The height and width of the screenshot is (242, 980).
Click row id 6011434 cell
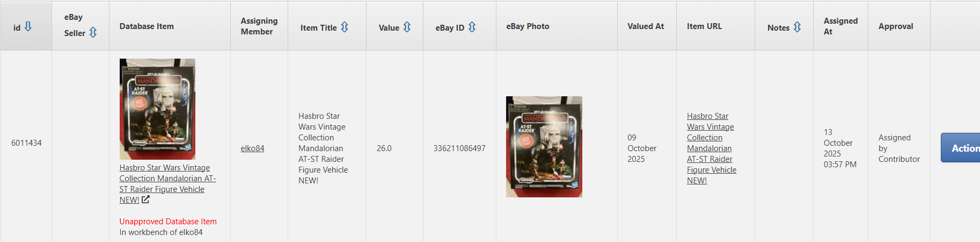click(26, 143)
